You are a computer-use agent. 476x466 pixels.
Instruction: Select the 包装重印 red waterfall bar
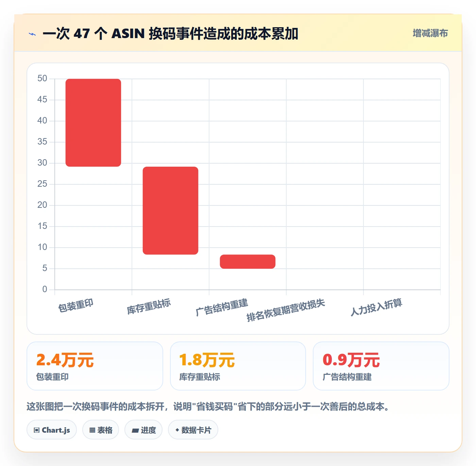pos(93,123)
